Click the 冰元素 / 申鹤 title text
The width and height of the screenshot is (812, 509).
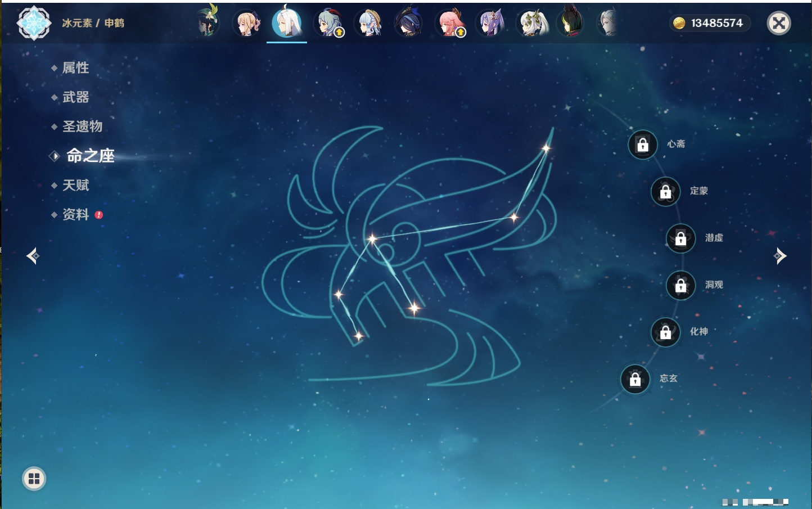(x=93, y=23)
